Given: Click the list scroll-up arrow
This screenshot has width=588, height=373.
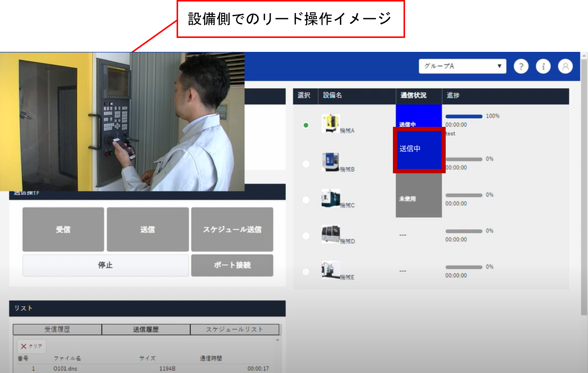Looking at the screenshot, I should coord(277,340).
